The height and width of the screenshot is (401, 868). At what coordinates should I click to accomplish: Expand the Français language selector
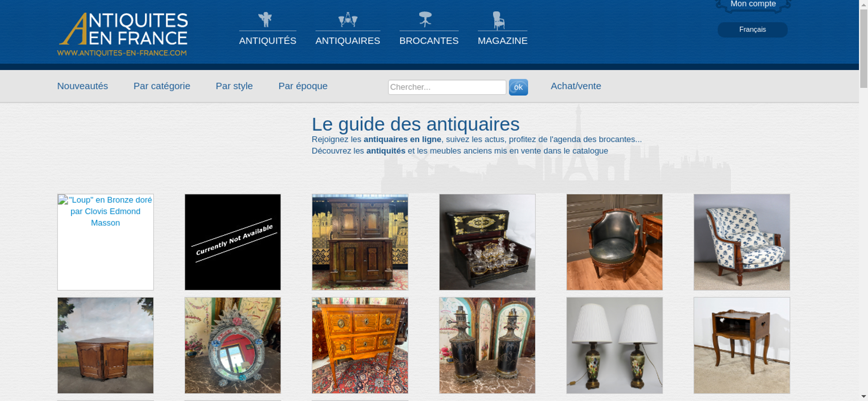point(753,30)
